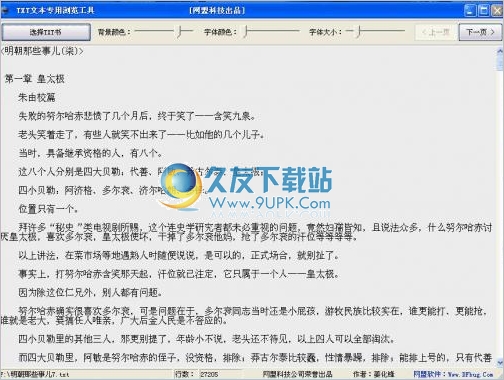The image size is (504, 380).
Task: Click 网盟科技公司荣誉出品 text in status bar
Action: click(297, 374)
